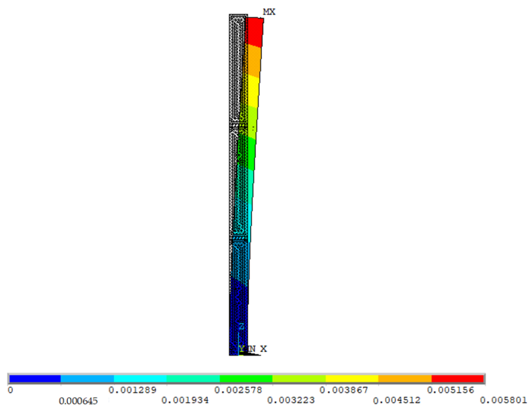
Task: Click the MN minimum marker label
Action: click(251, 349)
